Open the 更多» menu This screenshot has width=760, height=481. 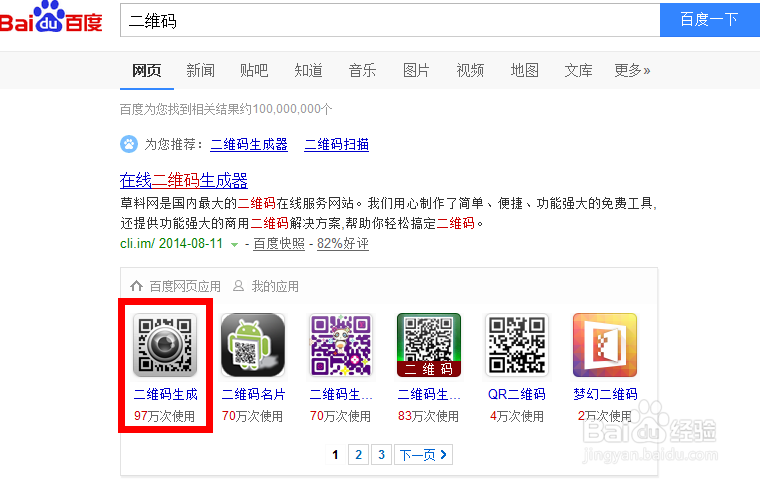632,70
